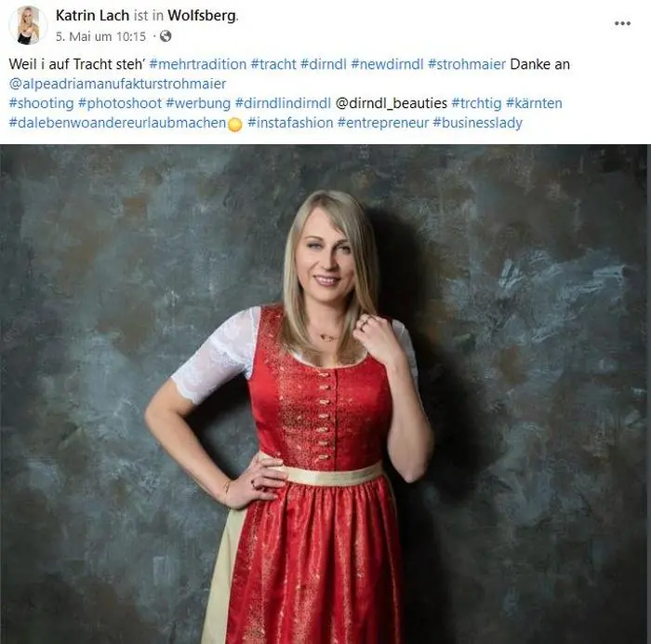This screenshot has height=644, width=651.
Task: Open the Katrin Lach profile name link
Action: click(x=92, y=16)
